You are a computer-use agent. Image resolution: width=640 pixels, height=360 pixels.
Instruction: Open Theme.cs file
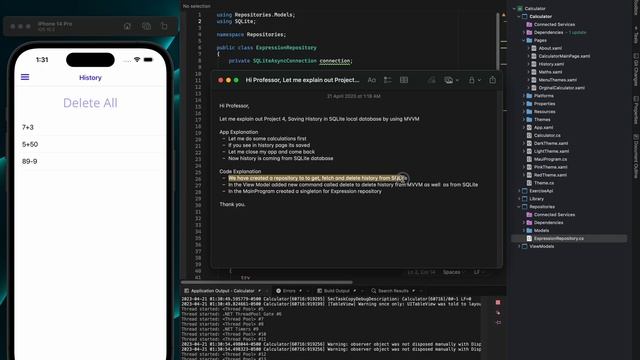[x=544, y=183]
